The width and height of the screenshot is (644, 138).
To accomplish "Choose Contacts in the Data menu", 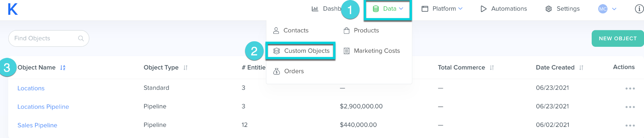I will point(291,31).
